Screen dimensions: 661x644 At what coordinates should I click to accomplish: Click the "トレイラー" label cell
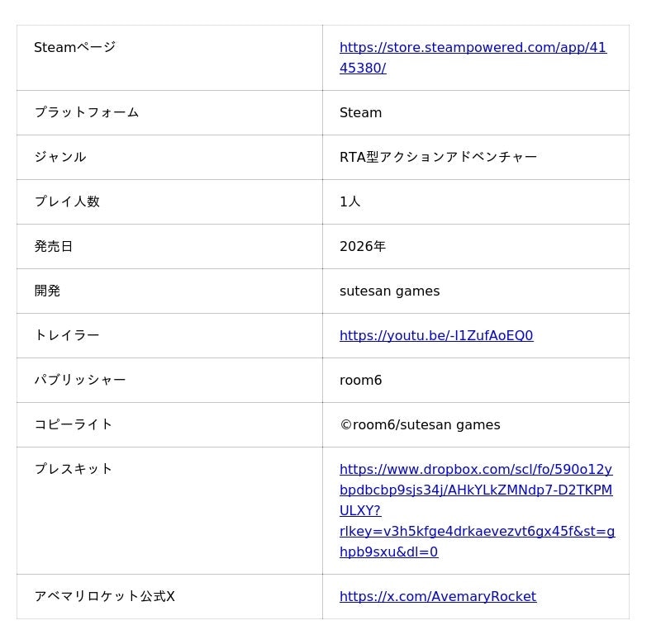click(x=66, y=335)
